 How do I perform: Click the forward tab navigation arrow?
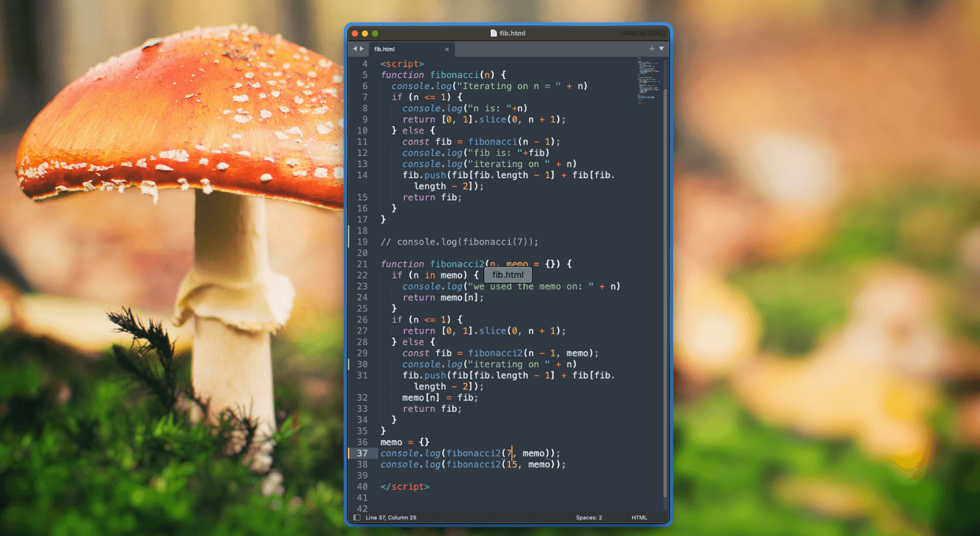click(362, 49)
